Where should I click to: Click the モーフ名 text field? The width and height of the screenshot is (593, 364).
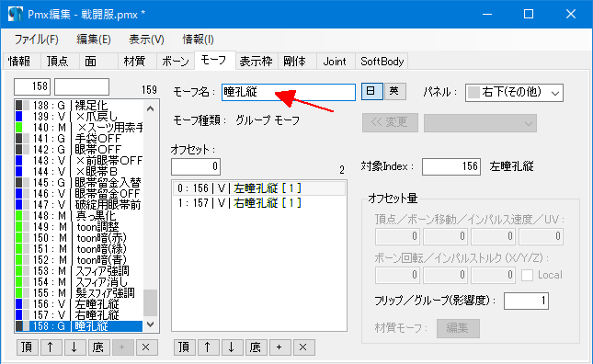289,92
